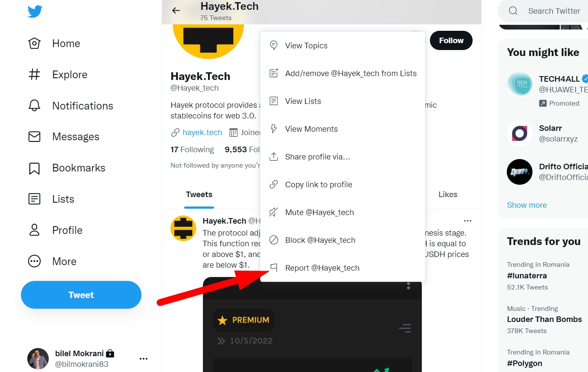Click the Promoted label under TECH4ALL

pos(559,103)
